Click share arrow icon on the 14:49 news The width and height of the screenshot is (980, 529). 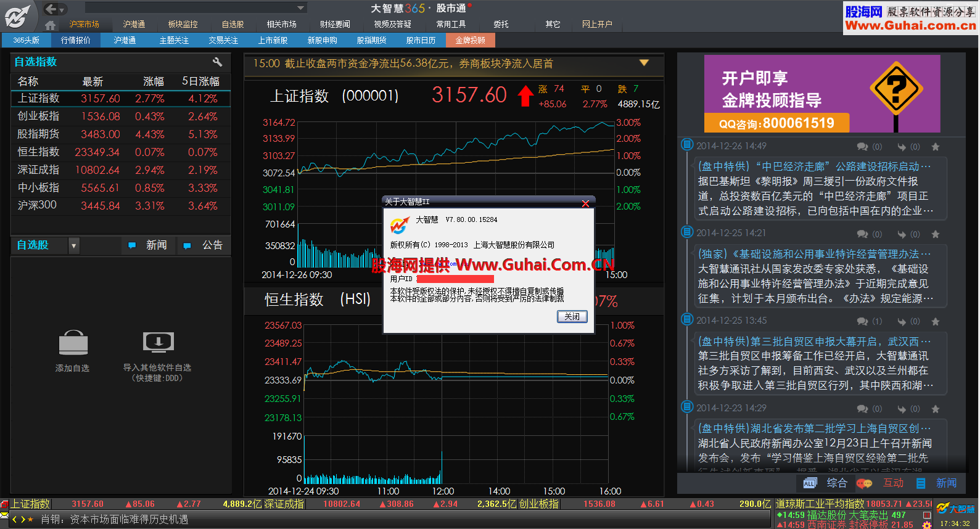[902, 147]
